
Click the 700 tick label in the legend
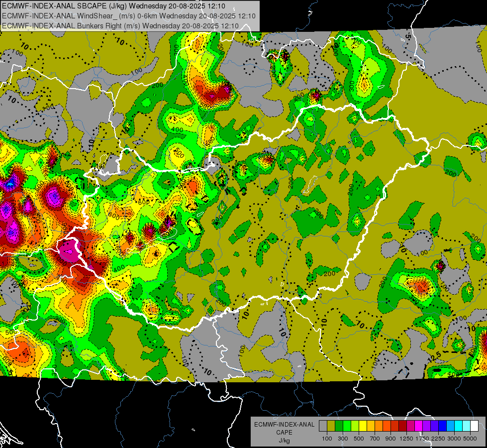coord(375,439)
